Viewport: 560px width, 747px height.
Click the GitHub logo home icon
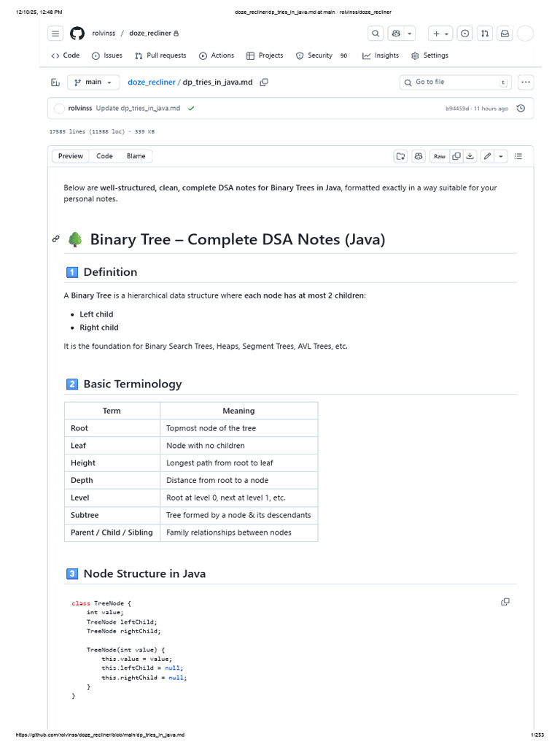pyautogui.click(x=77, y=34)
